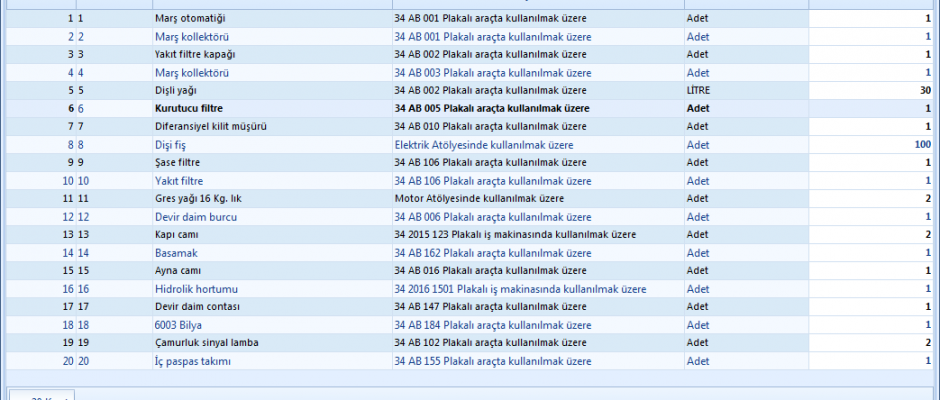Click the LİTRE unit cell
Viewport: 940px width, 400px height.
[x=700, y=91]
